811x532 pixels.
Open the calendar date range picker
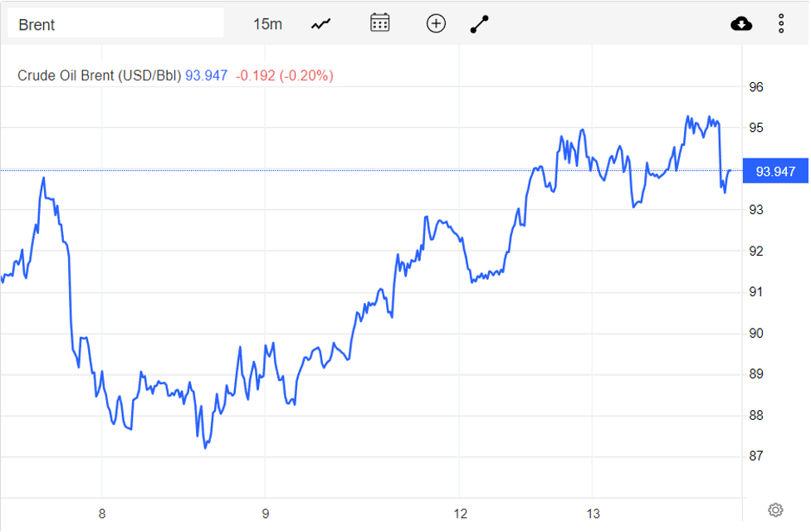point(380,23)
